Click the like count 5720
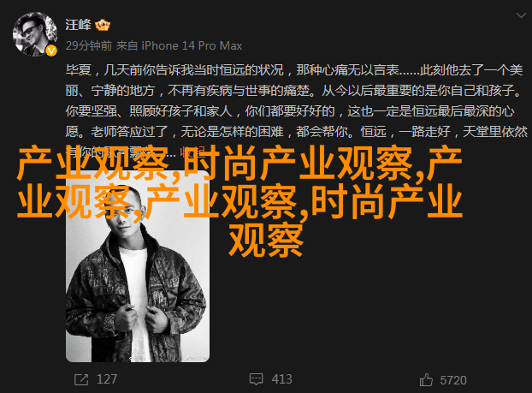This screenshot has width=532, height=393. (453, 380)
